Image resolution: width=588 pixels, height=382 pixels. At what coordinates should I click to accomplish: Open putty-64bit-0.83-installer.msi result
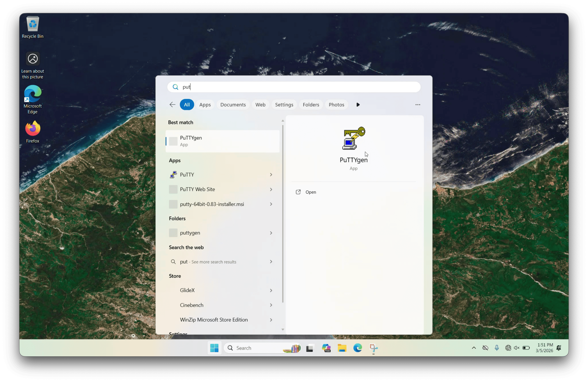coord(223,204)
